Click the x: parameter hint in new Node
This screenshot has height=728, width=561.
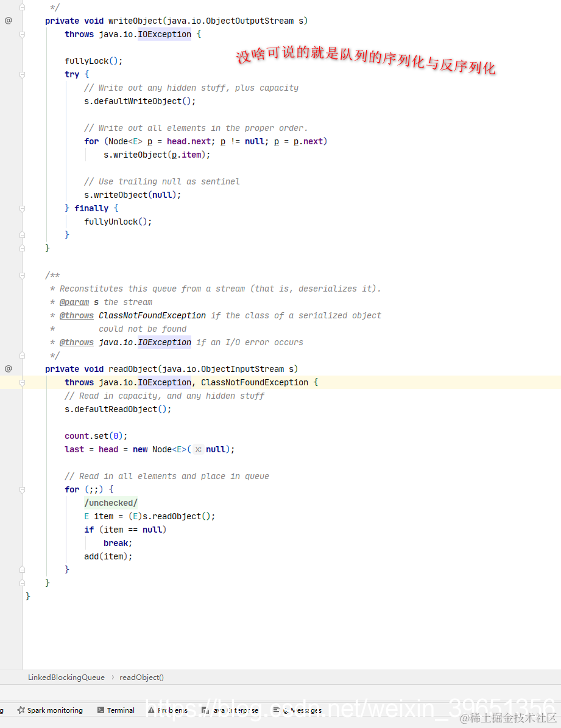coord(199,449)
